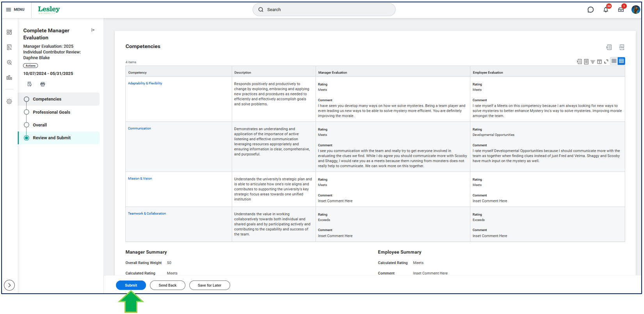644x314 pixels.
Task: Click the date range 10/07/2024 - 05/31/2025
Action: [48, 73]
